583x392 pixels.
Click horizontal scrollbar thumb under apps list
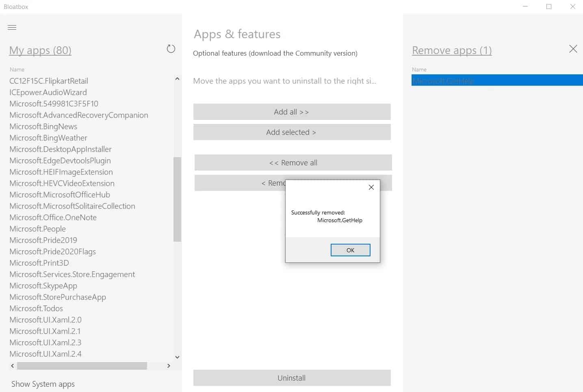[82, 366]
